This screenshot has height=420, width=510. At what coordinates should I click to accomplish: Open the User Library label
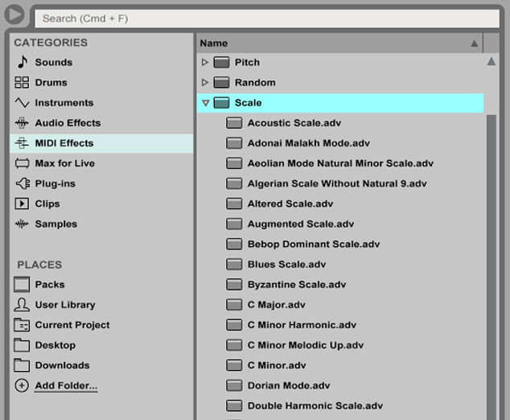pyautogui.click(x=65, y=305)
